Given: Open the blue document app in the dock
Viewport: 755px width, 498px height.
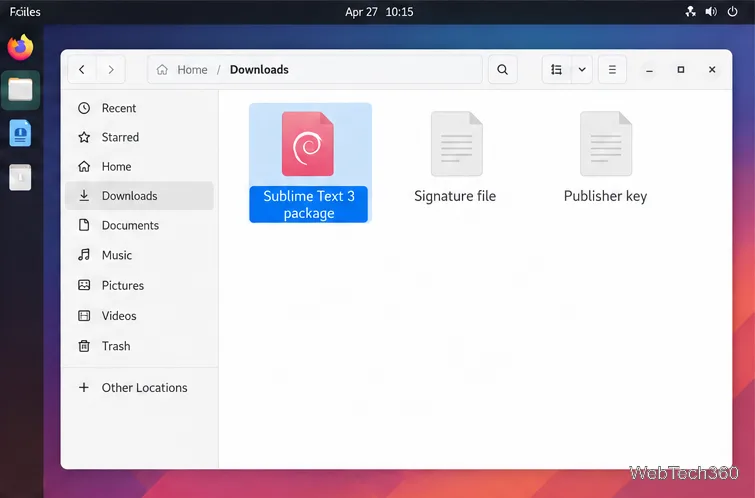Looking at the screenshot, I should tap(20, 133).
